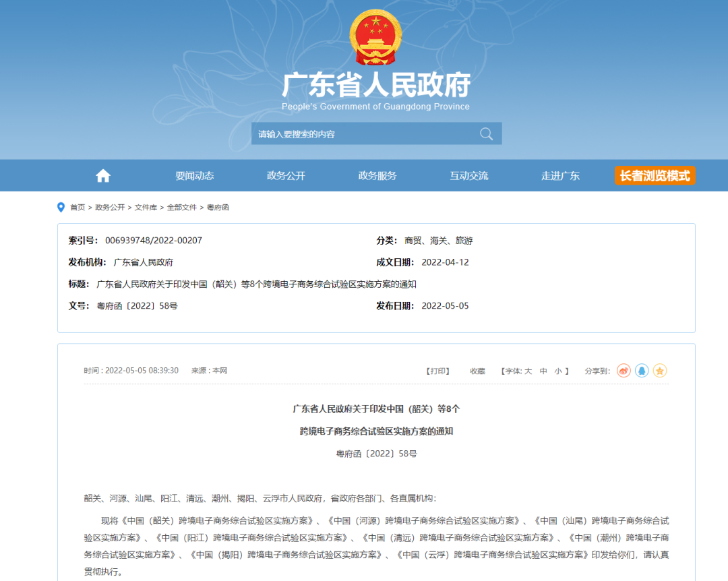Image resolution: width=728 pixels, height=581 pixels.
Task: Click the national emblem logo
Action: point(375,37)
